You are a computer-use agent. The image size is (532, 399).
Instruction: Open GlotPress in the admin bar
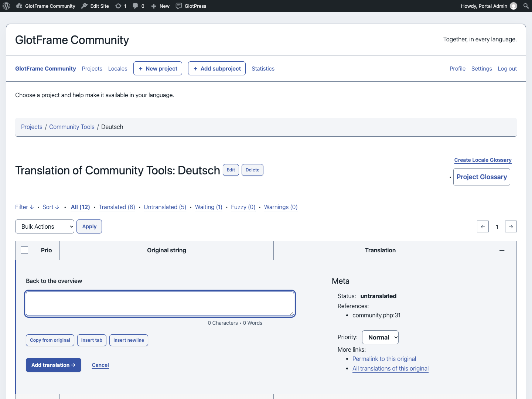click(x=191, y=6)
